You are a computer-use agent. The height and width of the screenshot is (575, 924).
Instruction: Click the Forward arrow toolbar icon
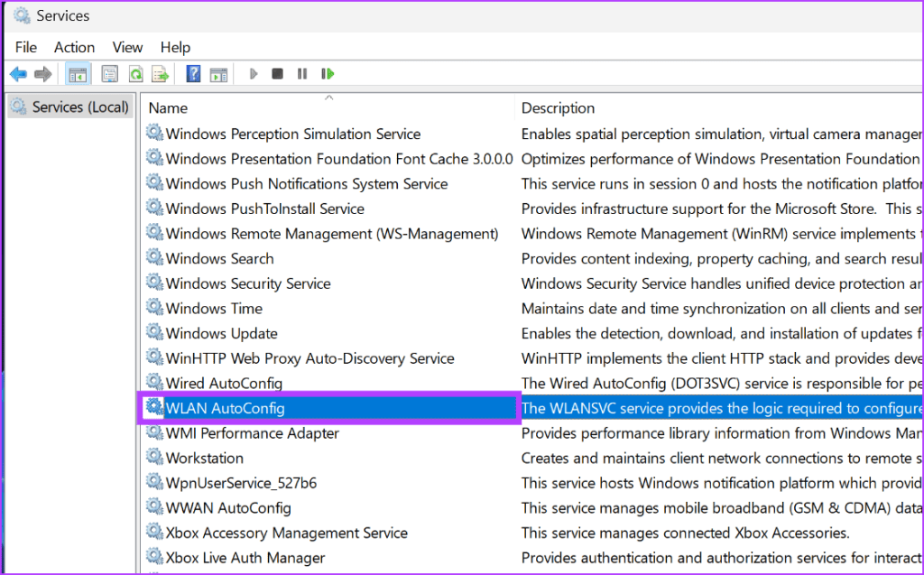click(43, 74)
